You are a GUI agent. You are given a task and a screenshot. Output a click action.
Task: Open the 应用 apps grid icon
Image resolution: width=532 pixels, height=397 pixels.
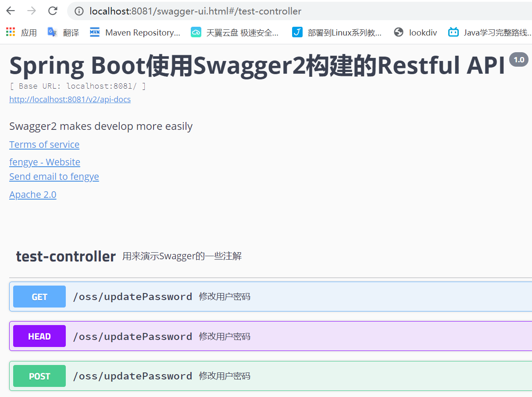coord(11,32)
